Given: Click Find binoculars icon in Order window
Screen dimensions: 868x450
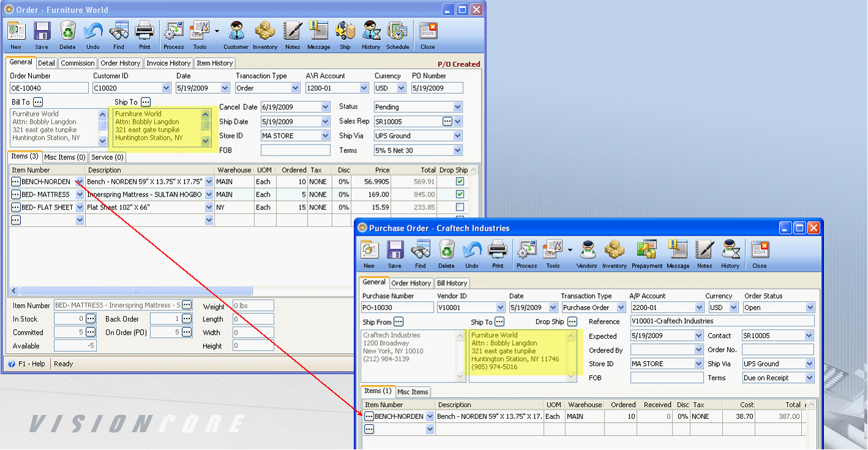Looking at the screenshot, I should pyautogui.click(x=119, y=31).
